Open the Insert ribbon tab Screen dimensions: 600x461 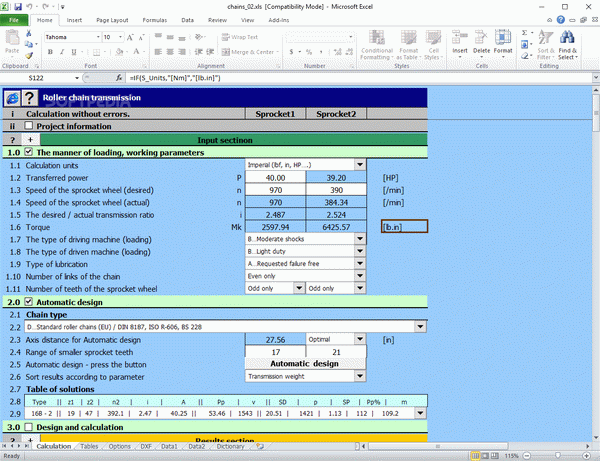[x=74, y=20]
